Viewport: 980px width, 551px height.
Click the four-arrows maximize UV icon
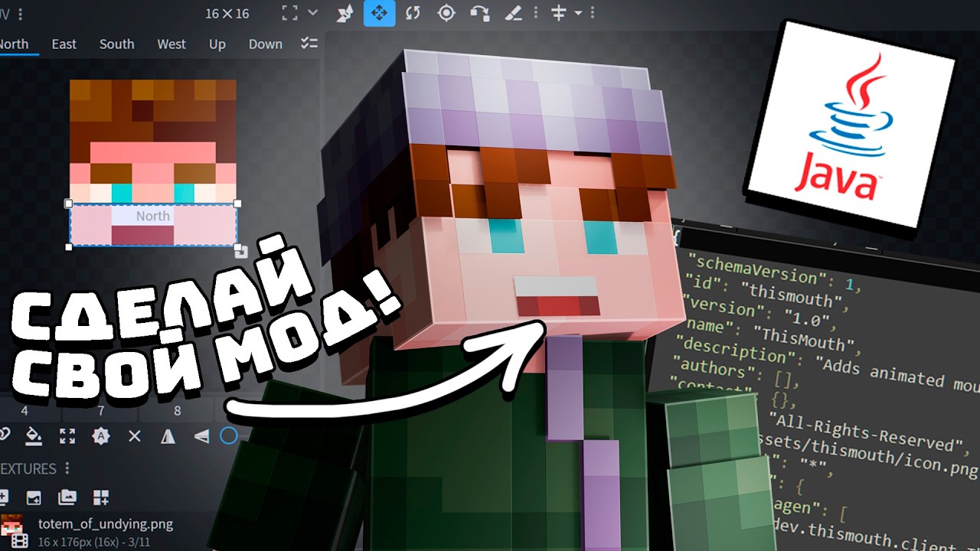[67, 435]
